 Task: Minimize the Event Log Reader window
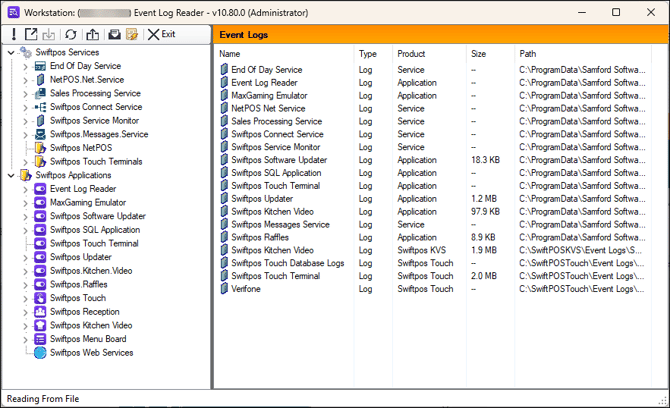[582, 12]
